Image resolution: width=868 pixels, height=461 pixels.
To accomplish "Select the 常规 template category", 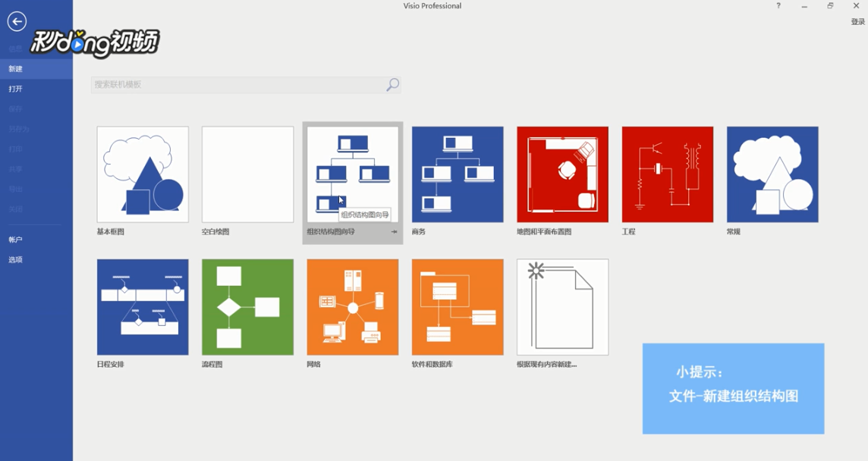I will [x=772, y=174].
